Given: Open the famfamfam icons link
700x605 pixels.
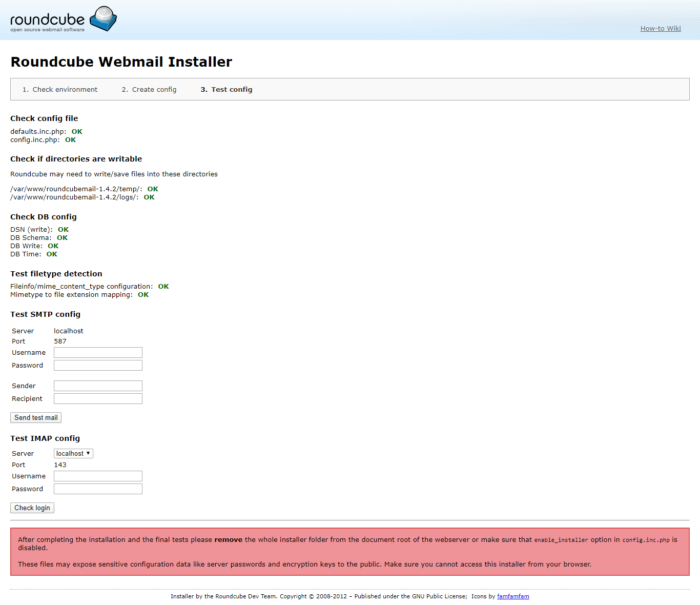Looking at the screenshot, I should [x=513, y=596].
